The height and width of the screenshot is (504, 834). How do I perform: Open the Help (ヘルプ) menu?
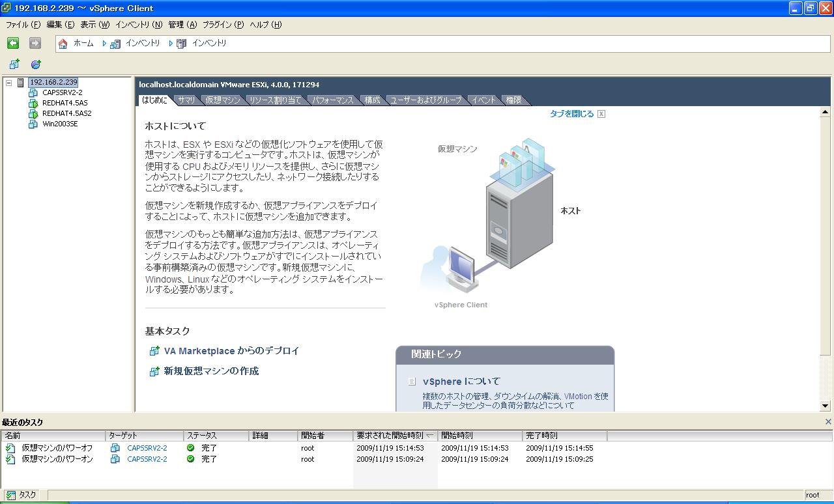pyautogui.click(x=265, y=25)
